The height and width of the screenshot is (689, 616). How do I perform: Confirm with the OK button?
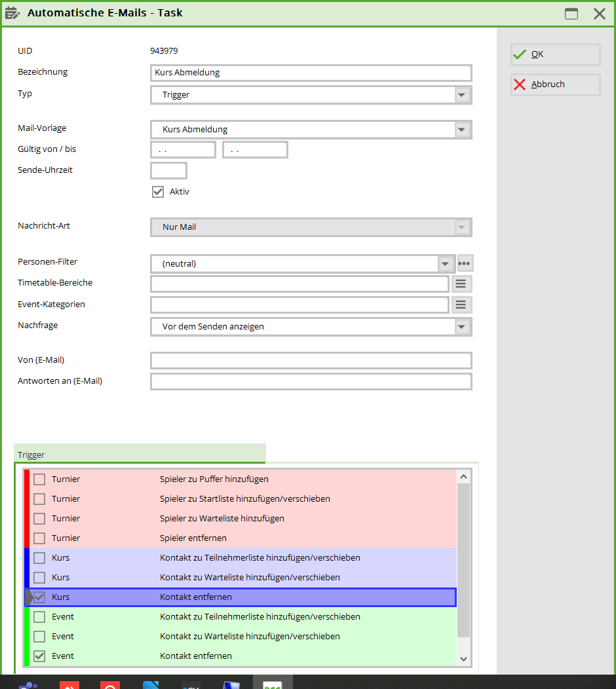[555, 54]
